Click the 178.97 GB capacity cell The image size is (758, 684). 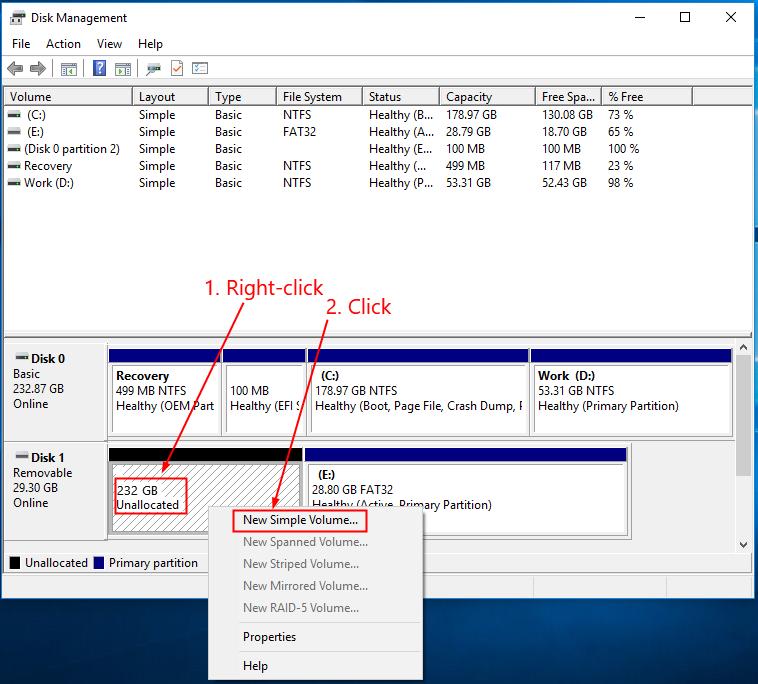pos(471,115)
